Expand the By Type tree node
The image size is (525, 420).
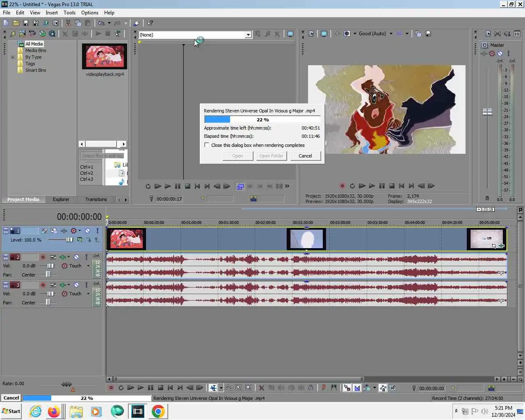13,57
